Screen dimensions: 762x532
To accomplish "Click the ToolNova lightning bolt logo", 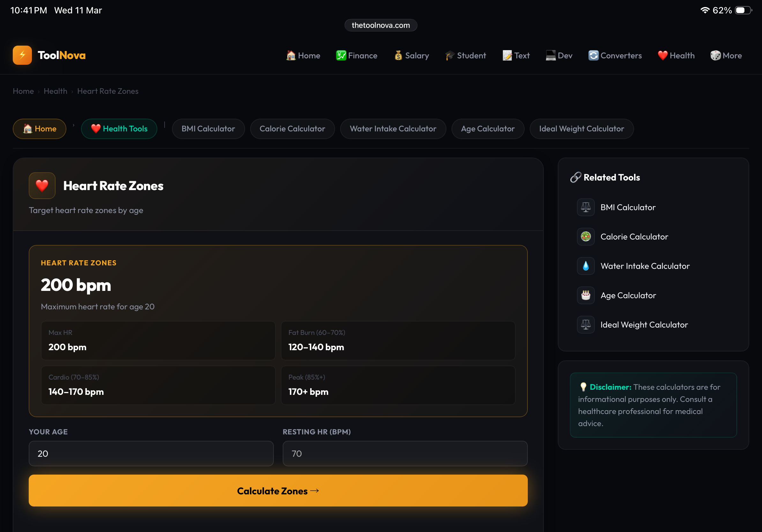I will (22, 55).
